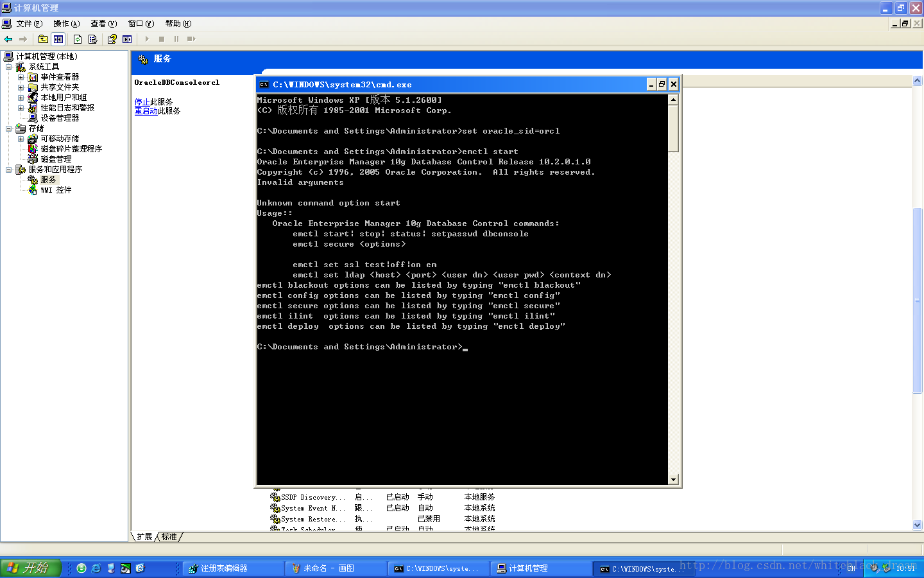Click the 停止 service link
Screen dimensions: 924x578
(x=142, y=102)
